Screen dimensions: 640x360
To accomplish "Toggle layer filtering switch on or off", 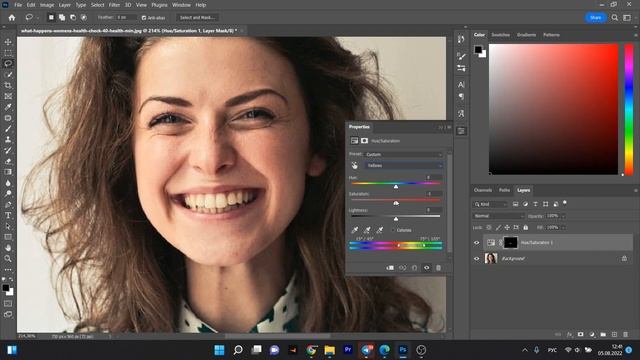I will click(x=565, y=202).
